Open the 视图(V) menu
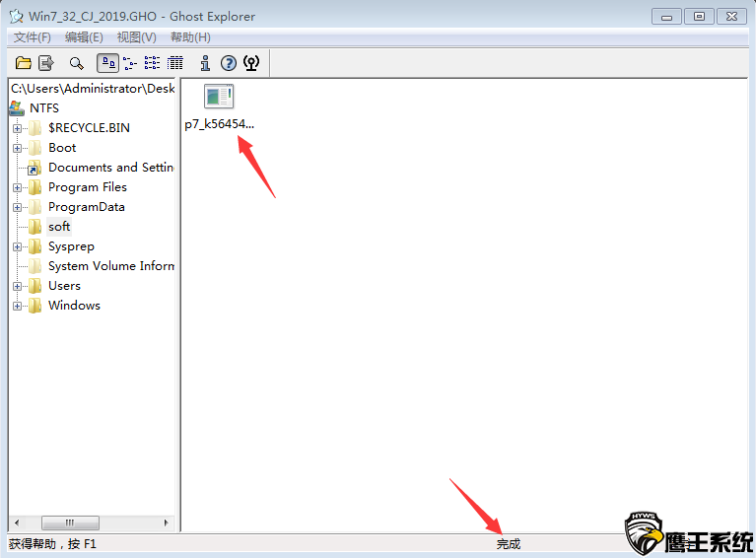 click(136, 37)
